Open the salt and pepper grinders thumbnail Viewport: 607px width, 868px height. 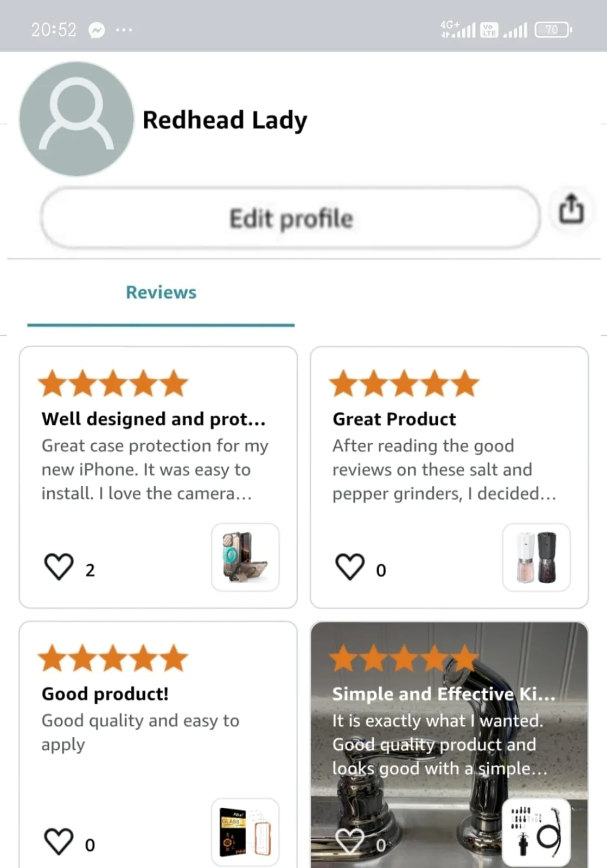pyautogui.click(x=536, y=557)
